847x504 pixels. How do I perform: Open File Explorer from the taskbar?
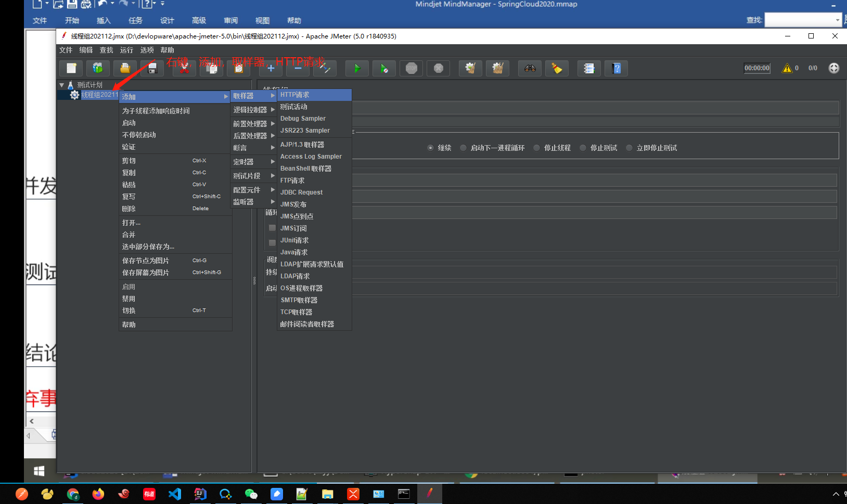[327, 494]
